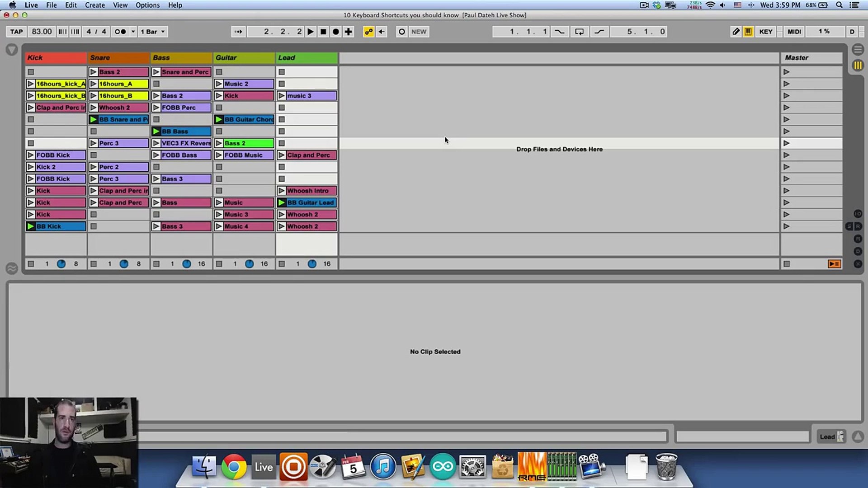Launch the BB Kick clip
Viewport: 868px width, 488px height.
31,226
